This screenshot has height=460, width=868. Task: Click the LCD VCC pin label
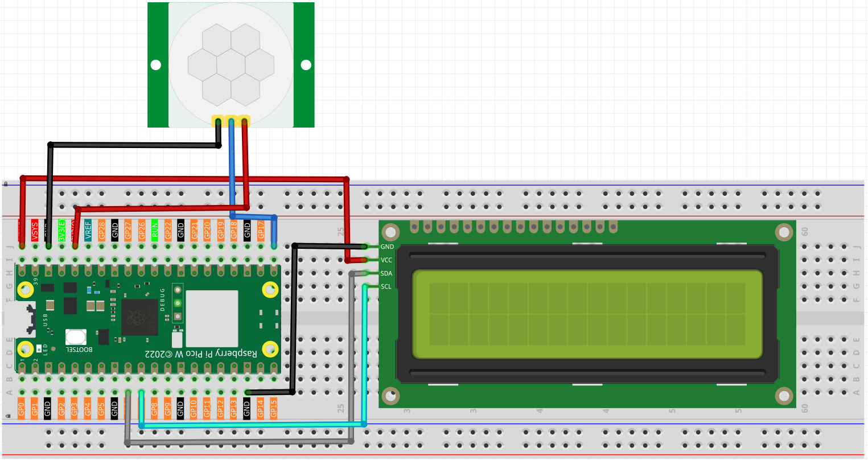[386, 260]
